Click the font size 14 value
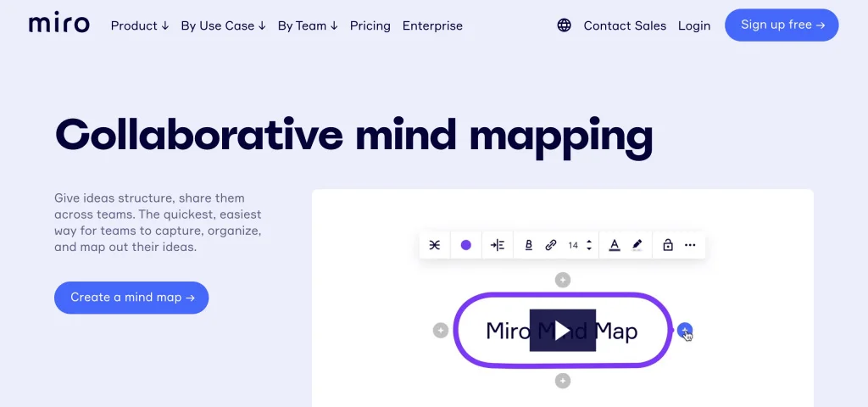The height and width of the screenshot is (407, 868). pos(573,245)
